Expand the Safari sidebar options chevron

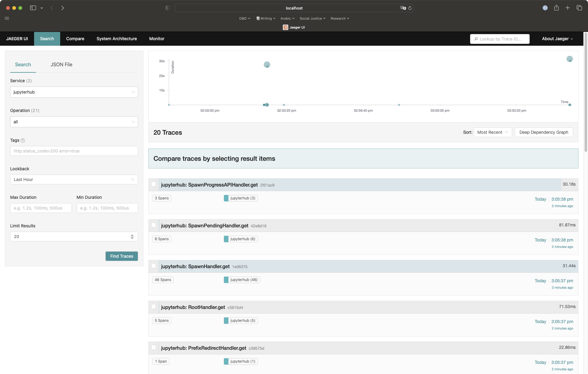(42, 8)
